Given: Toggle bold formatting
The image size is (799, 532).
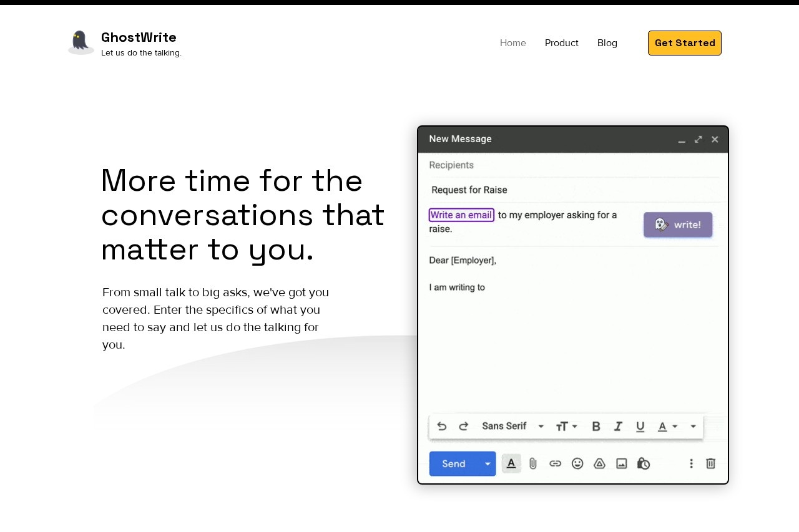Looking at the screenshot, I should (596, 426).
